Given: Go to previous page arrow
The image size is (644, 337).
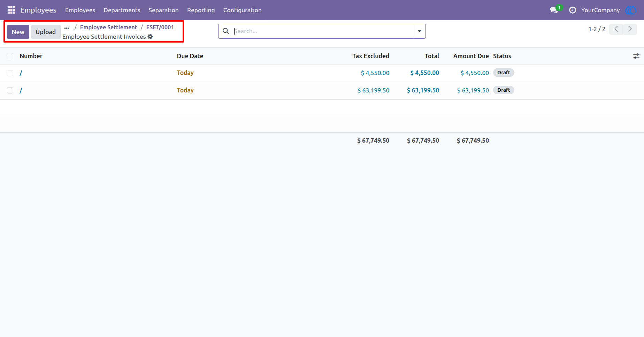Looking at the screenshot, I should [x=616, y=29].
